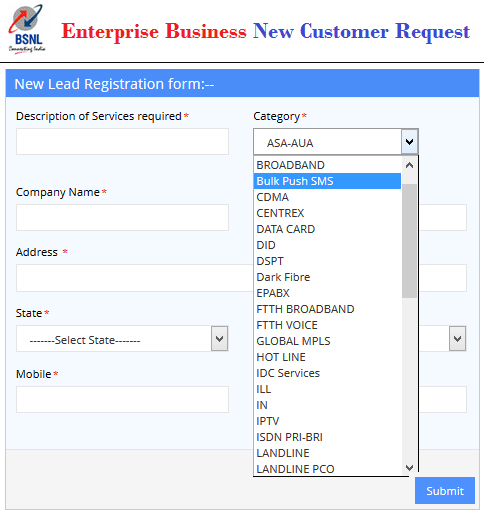Select FTTH VOICE option
The width and height of the screenshot is (484, 515).
click(327, 325)
